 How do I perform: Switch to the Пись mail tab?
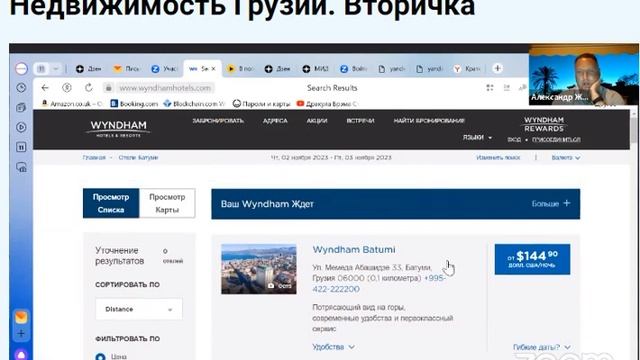click(127, 69)
